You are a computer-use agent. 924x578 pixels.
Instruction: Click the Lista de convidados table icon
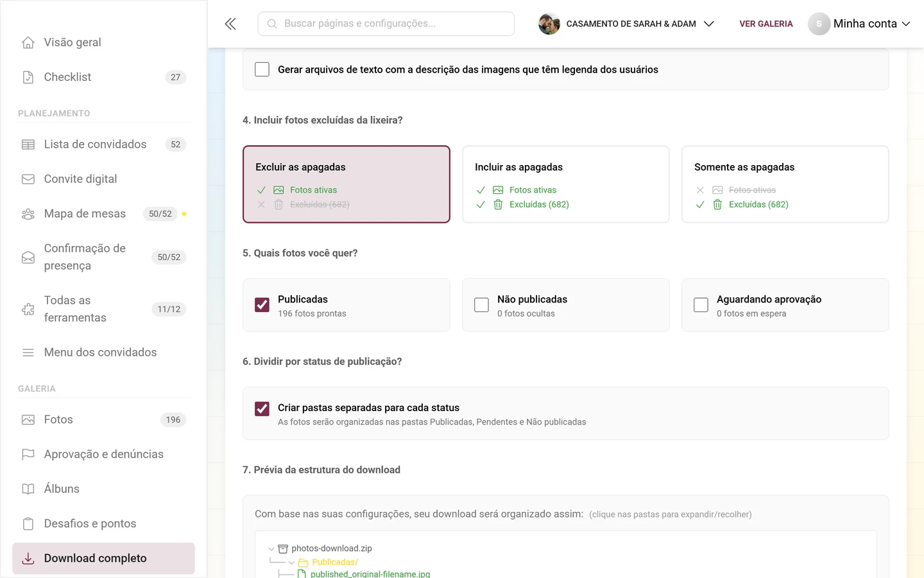[x=28, y=144]
